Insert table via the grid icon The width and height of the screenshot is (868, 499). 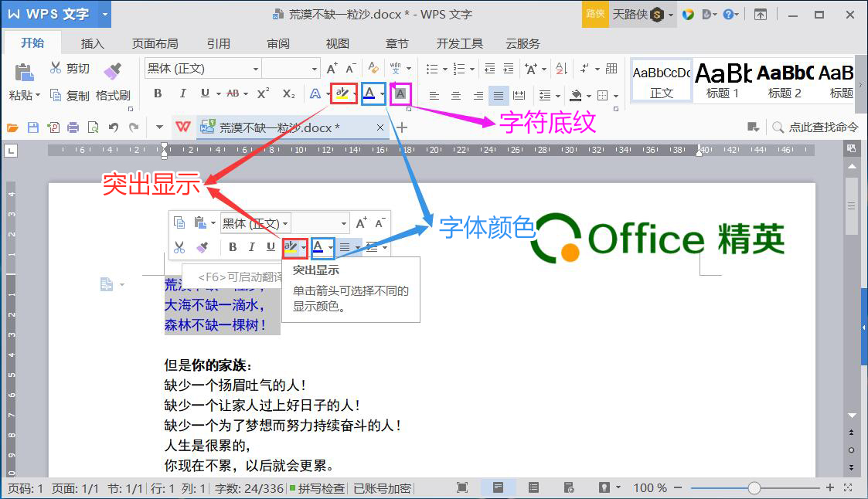pos(611,69)
